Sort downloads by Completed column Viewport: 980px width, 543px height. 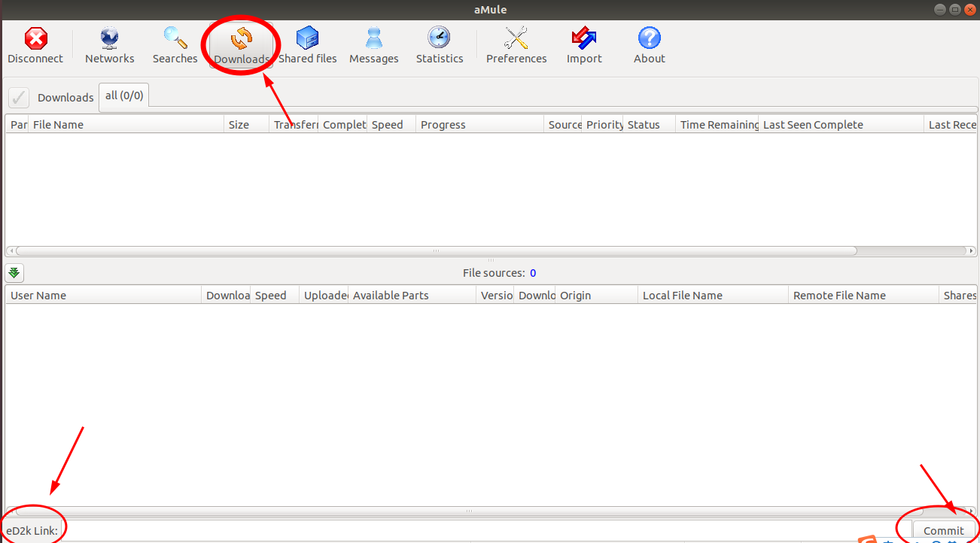point(342,125)
